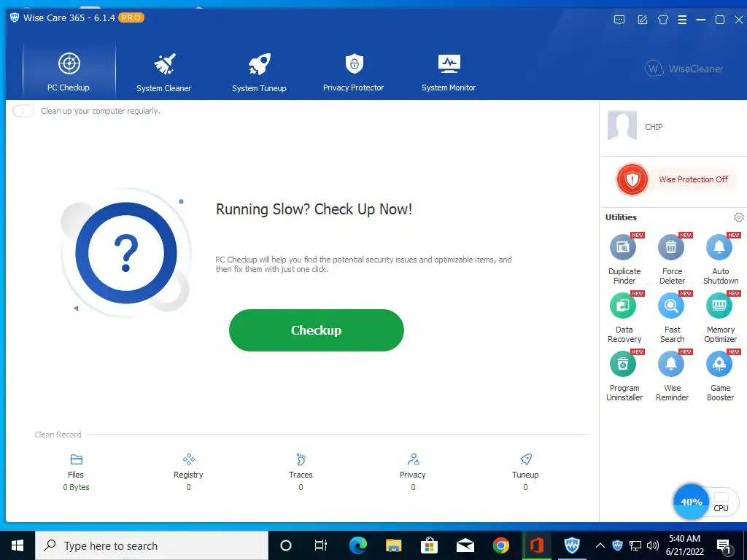Click the Files clean record icon
This screenshot has height=560, width=747.
[x=76, y=459]
